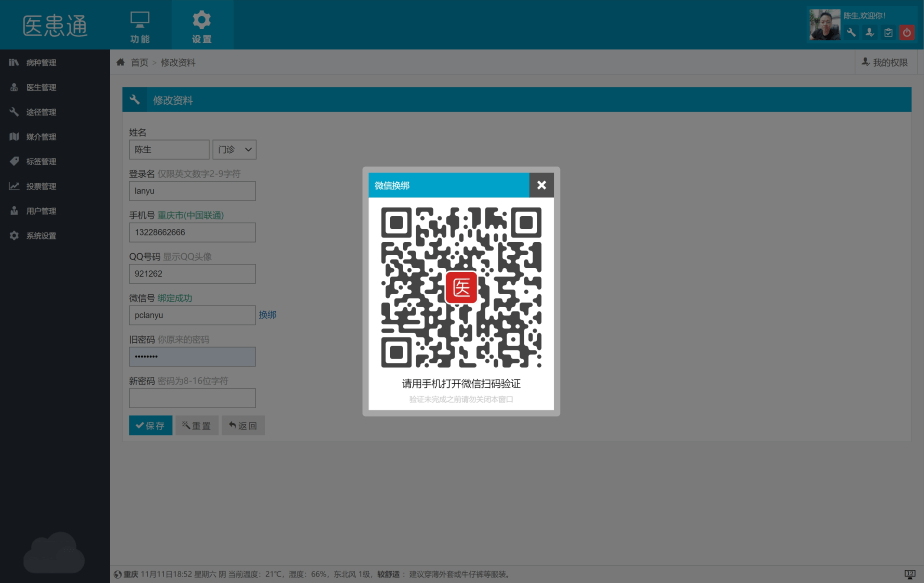Click the weather info in status bar
This screenshot has height=583, width=924.
(x=316, y=574)
